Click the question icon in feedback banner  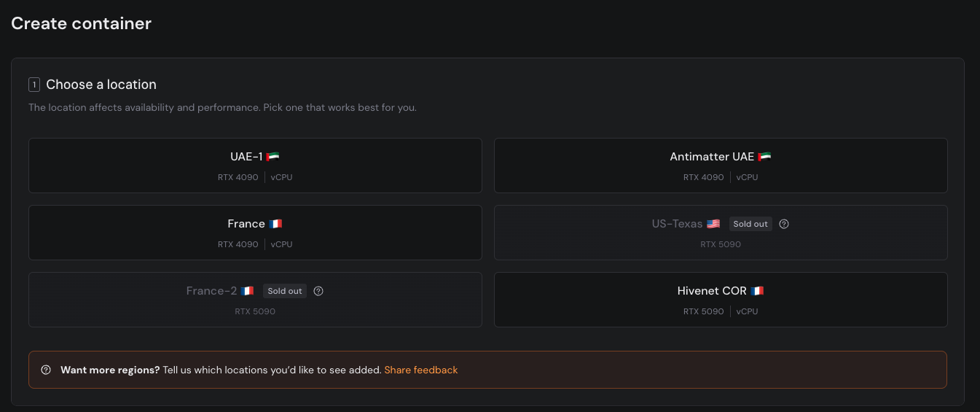tap(46, 370)
